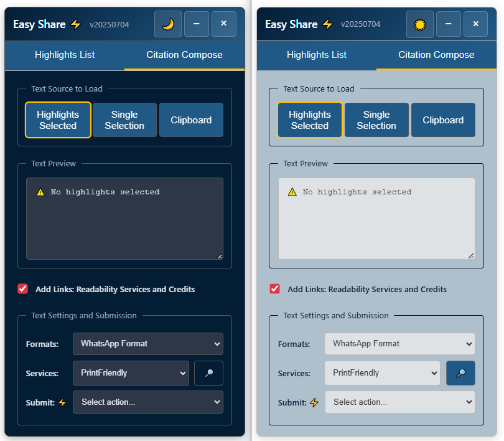The image size is (504, 441).
Task: Click the Services label in light panel
Action: [x=294, y=374]
